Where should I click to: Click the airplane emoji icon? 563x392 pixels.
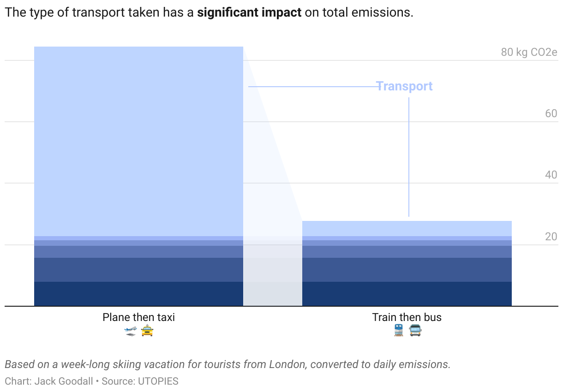click(131, 331)
